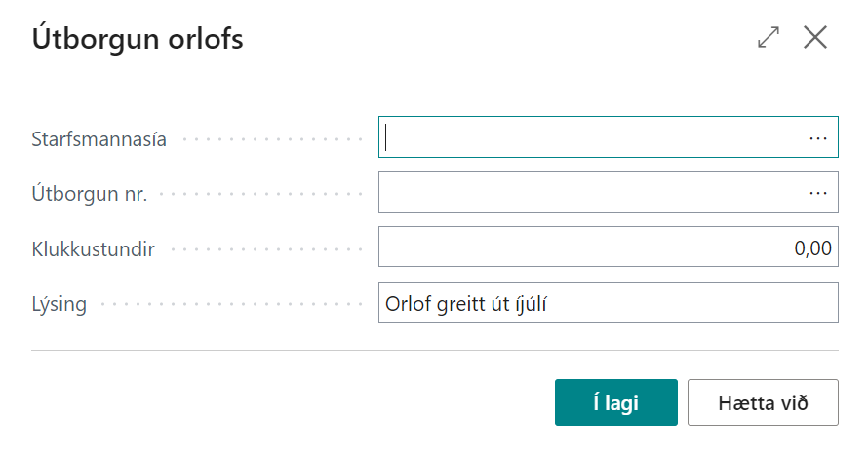Close the Útborgun orlofs dialog
868x456 pixels.
click(x=814, y=38)
